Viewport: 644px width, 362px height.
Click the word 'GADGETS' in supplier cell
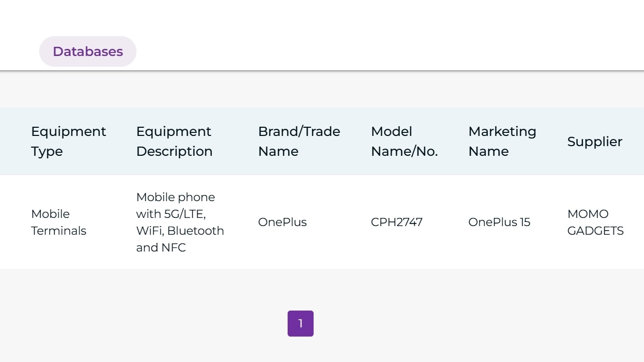595,231
